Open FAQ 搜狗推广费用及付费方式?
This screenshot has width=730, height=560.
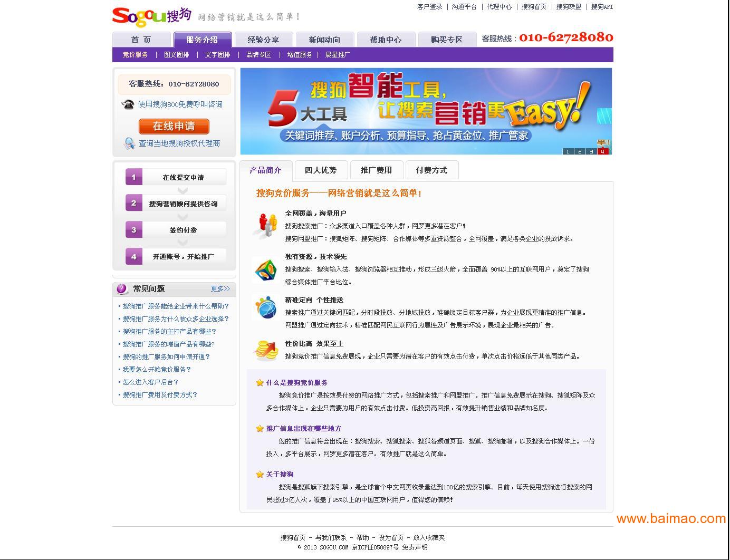160,395
